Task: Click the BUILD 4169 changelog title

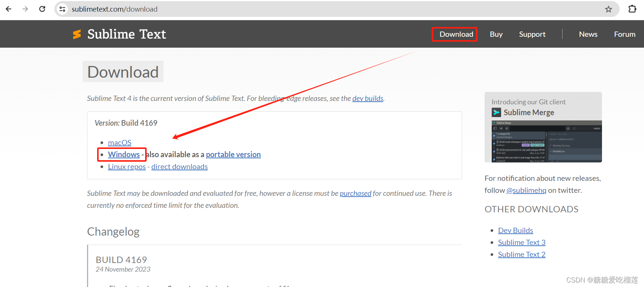Action: 121,260
